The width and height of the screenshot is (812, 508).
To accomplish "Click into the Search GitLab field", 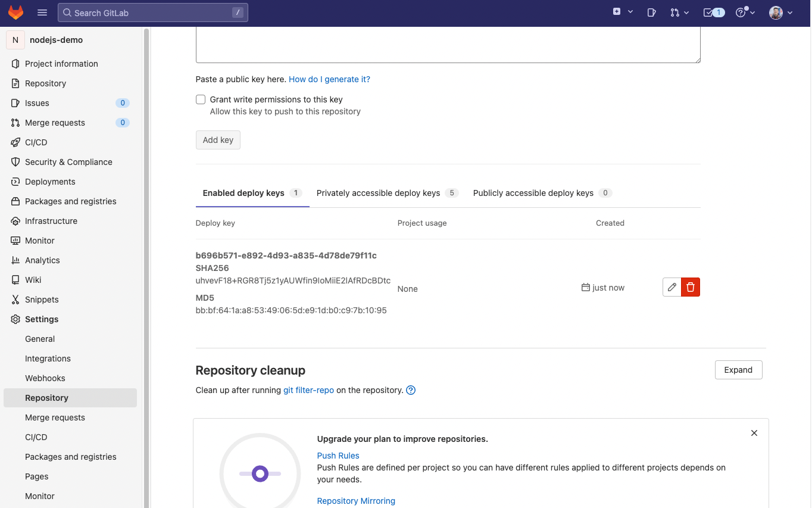I will pos(152,13).
